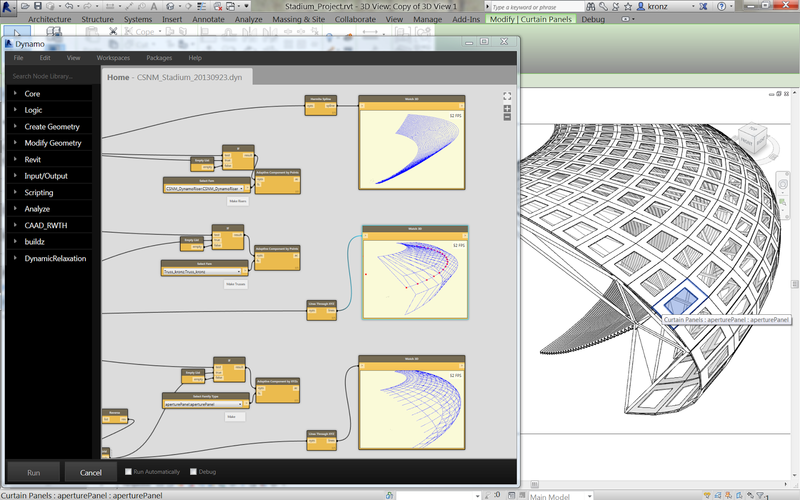Open the steering wheel on the navigation bar
Image resolution: width=800 pixels, height=500 pixels.
tap(783, 182)
